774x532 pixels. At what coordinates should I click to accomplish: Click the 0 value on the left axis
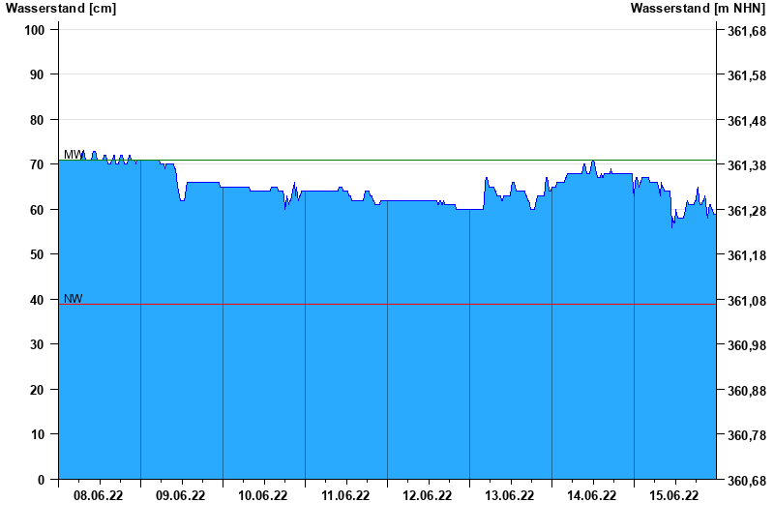tap(41, 480)
